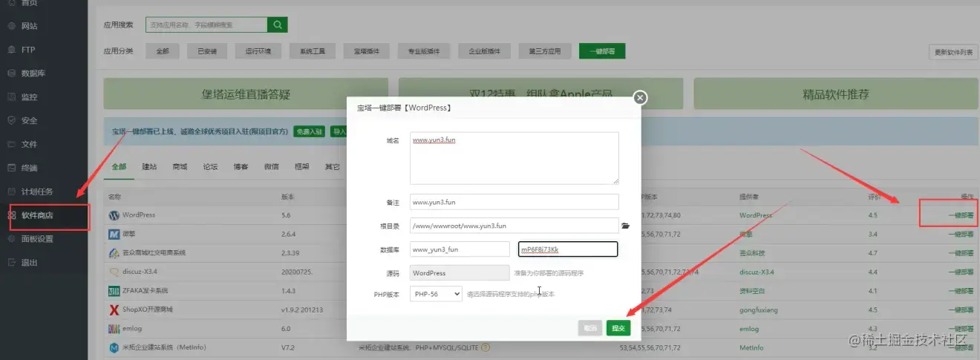Open the 精品软件推荐 banner
The width and height of the screenshot is (980, 360).
[835, 94]
